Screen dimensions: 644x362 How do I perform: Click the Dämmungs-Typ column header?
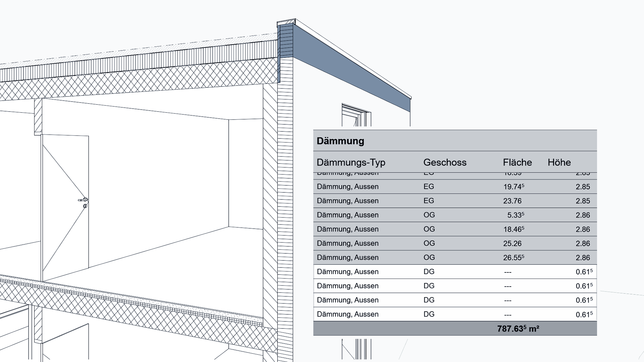click(351, 163)
